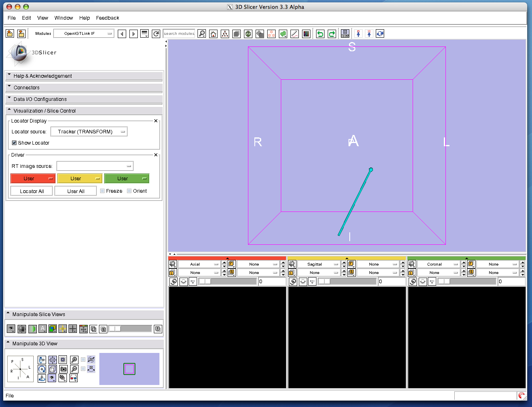Click the redo arrow in toolbar
Screen dimensions: 532x407
332,34
